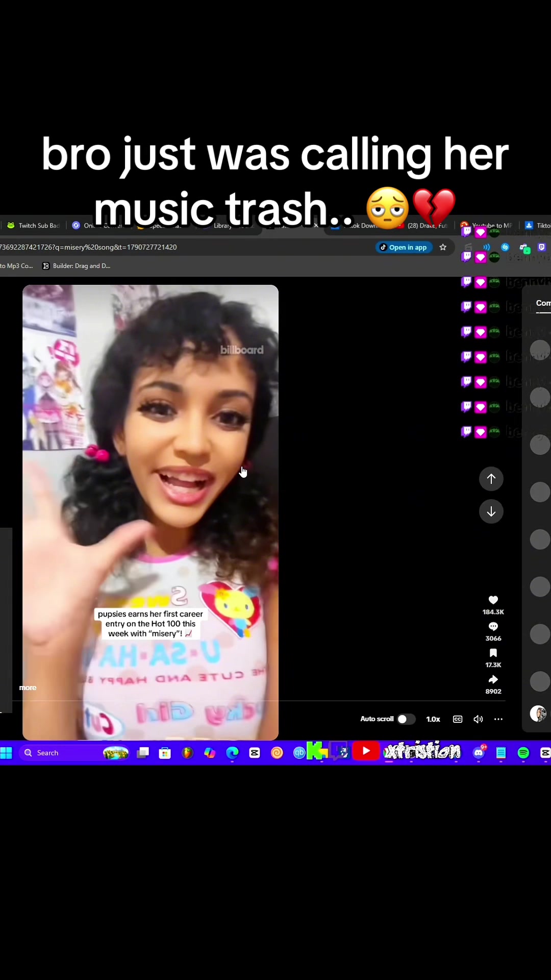Open Microsoft Edge from the taskbar

232,753
